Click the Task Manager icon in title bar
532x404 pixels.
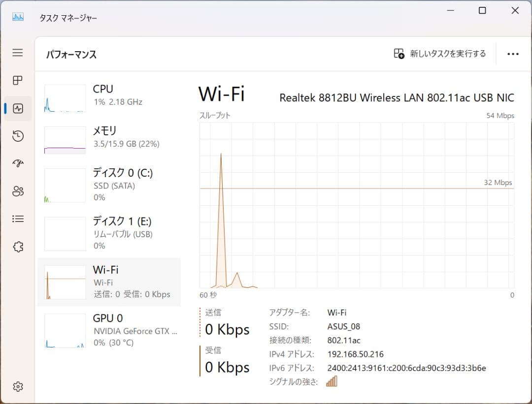tap(17, 16)
